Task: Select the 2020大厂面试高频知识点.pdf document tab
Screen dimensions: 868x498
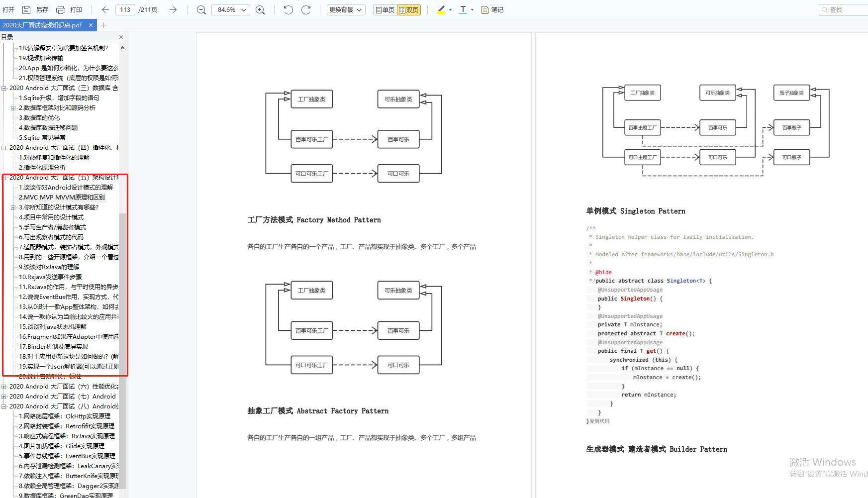Action: [x=42, y=25]
